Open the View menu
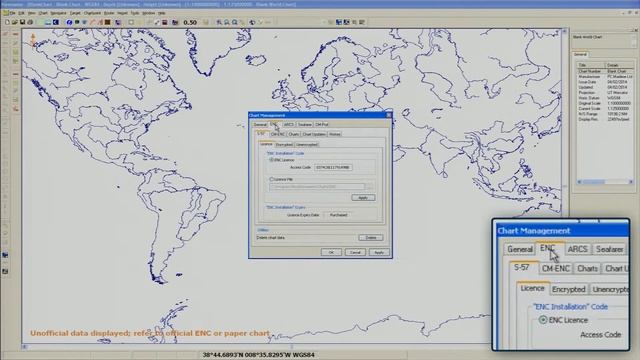This screenshot has width=640, height=360. coord(31,13)
